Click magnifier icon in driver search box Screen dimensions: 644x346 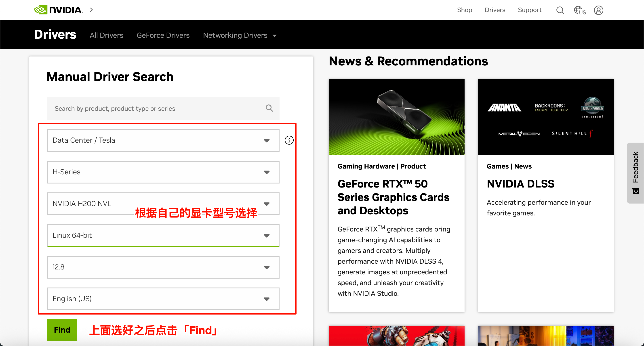coord(269,108)
